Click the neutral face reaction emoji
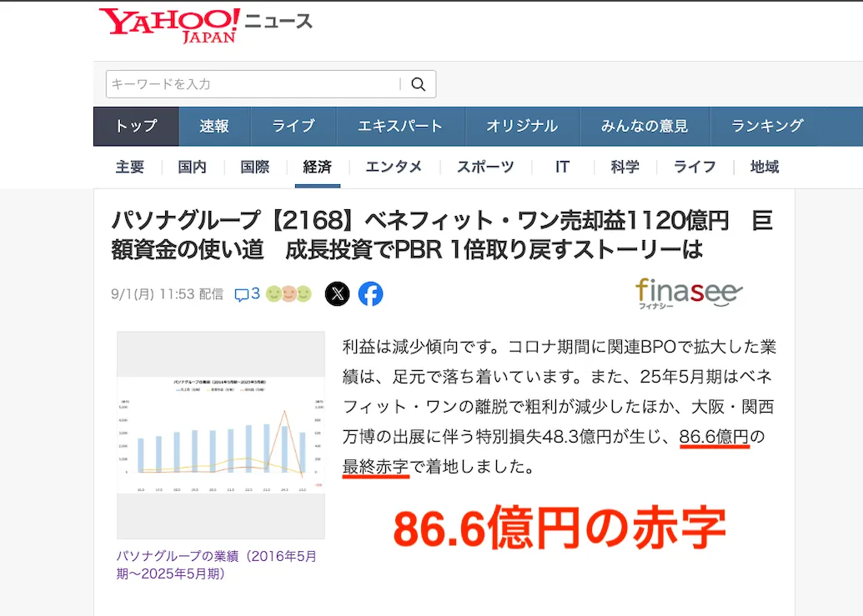863x616 pixels. point(289,293)
